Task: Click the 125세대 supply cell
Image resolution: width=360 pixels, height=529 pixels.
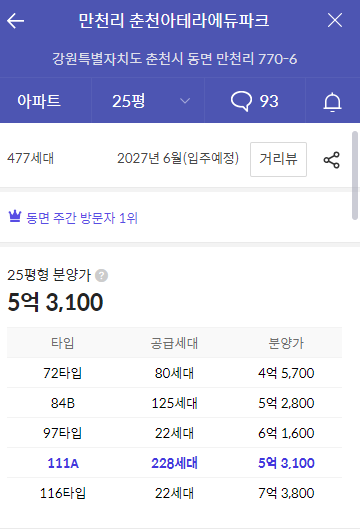Action: pos(174,403)
